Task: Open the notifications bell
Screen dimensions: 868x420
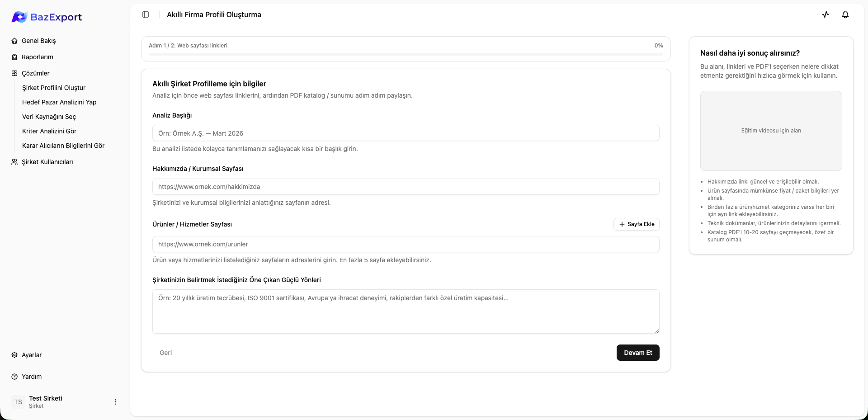Action: tap(845, 14)
